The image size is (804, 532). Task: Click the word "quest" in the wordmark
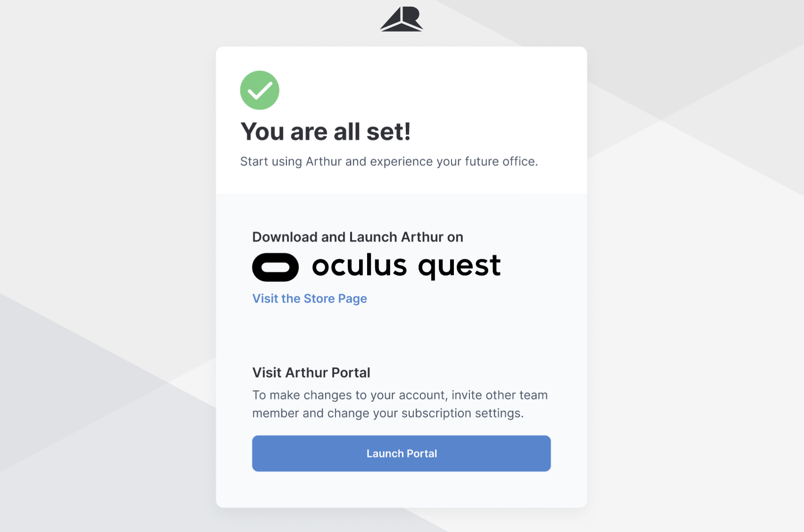459,266
